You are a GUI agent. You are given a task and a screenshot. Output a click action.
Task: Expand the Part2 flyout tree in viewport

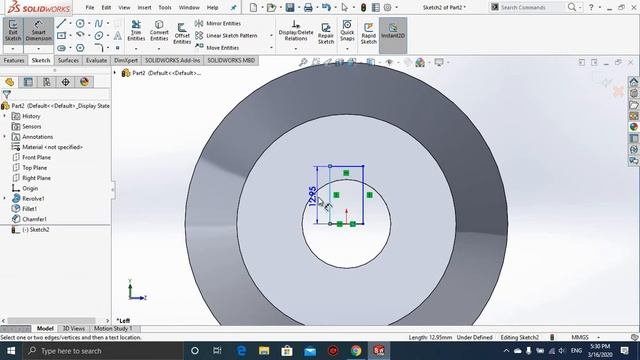pyautogui.click(x=115, y=73)
